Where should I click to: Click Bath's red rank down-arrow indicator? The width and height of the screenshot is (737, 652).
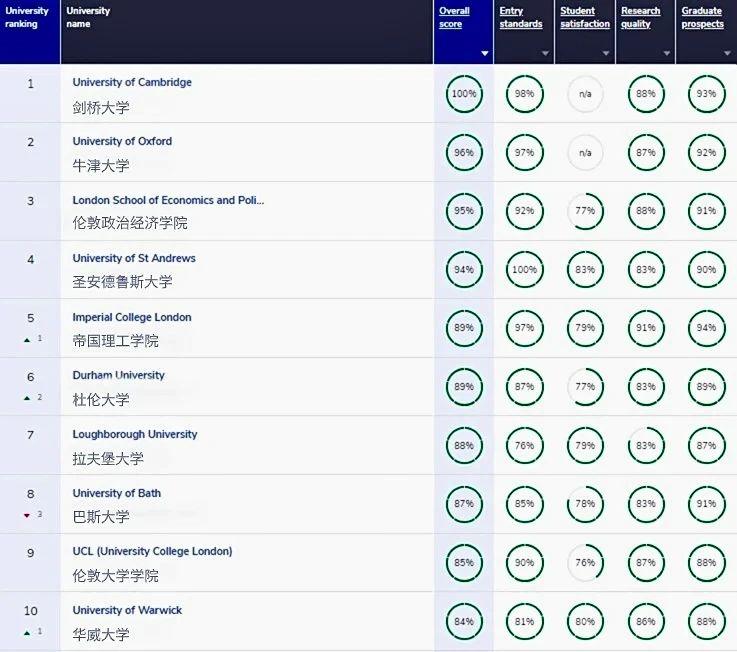pos(27,516)
